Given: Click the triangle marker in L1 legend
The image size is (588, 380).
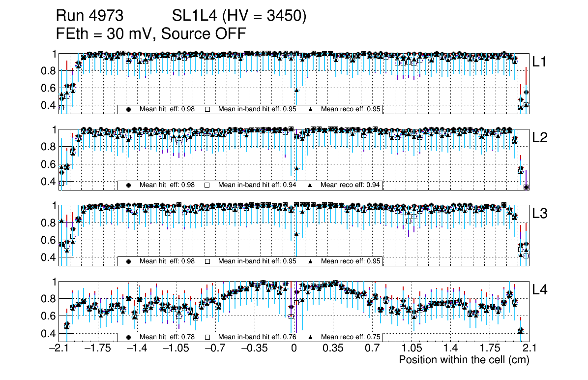Looking at the screenshot, I should pos(310,109).
